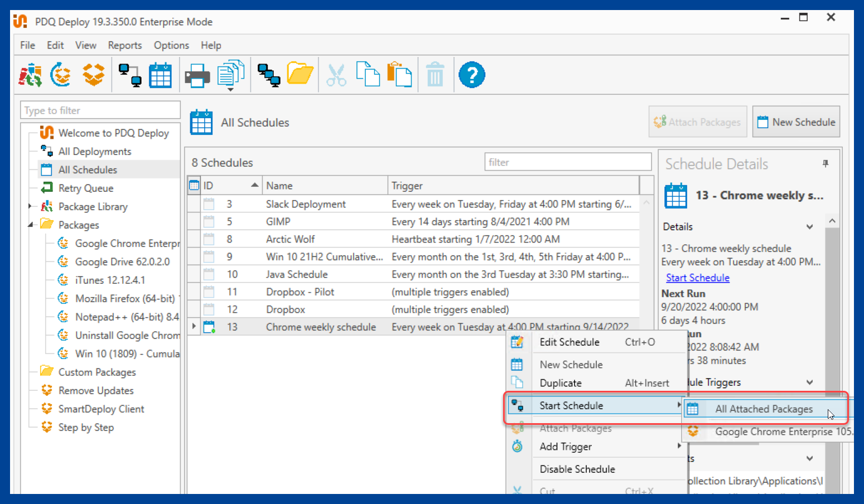This screenshot has height=504, width=864.
Task: Select All Schedules in the tree
Action: point(88,170)
